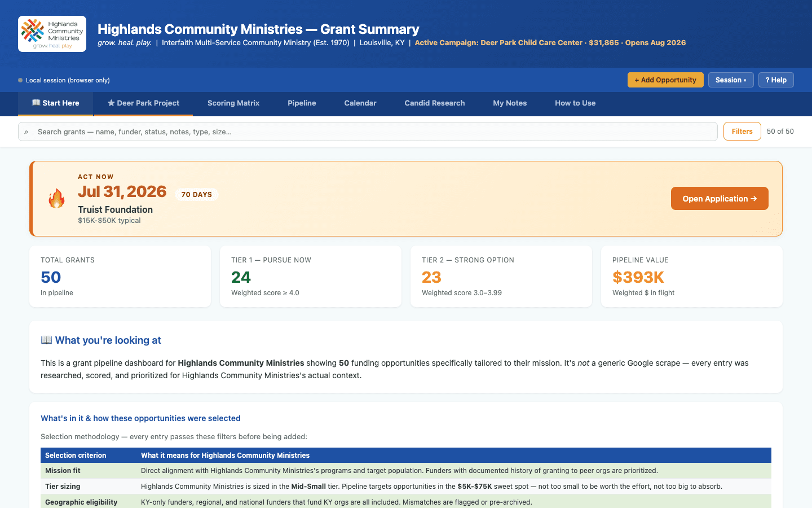Viewport: 812px width, 508px height.
Task: Click the Highlands Community Ministries logo
Action: coord(52,34)
